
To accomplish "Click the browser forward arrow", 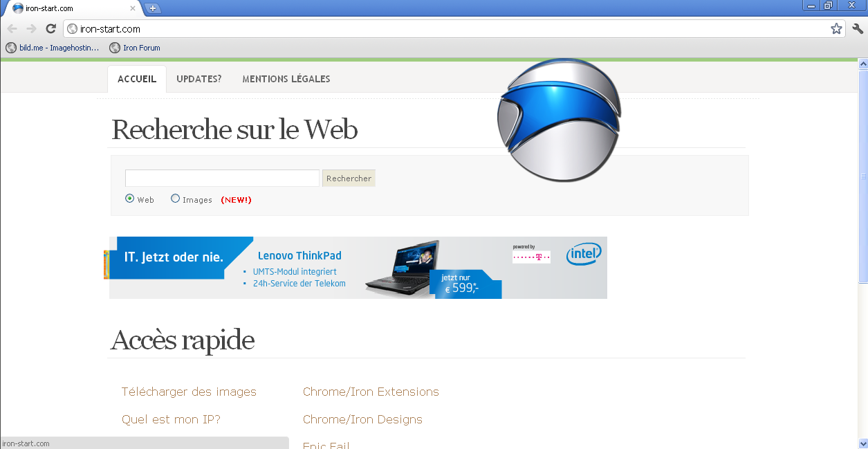I will pos(31,28).
